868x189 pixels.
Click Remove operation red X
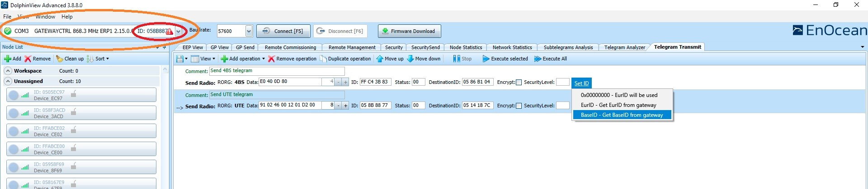(271, 59)
